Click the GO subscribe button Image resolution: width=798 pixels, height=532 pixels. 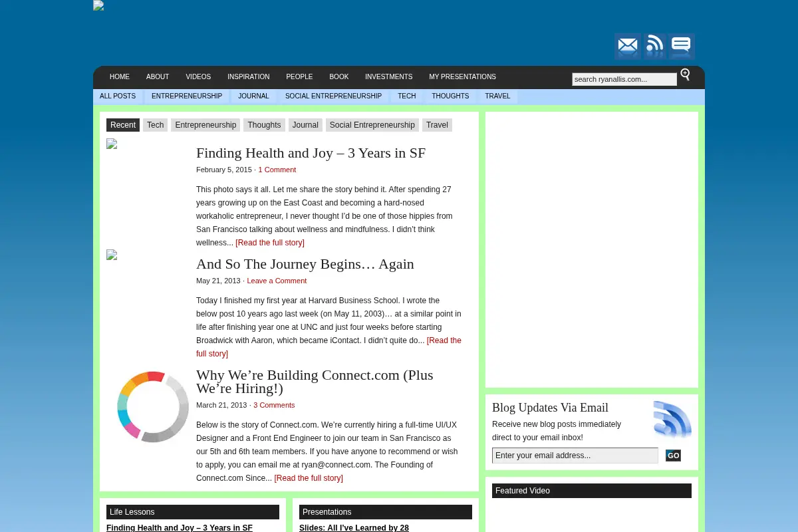[x=673, y=456]
